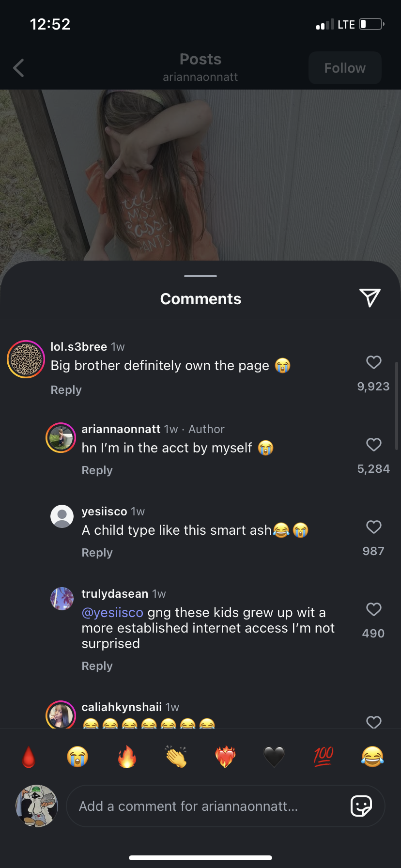Viewport: 401px width, 868px height.
Task: Insert the 100 emoji reaction
Action: 323,757
